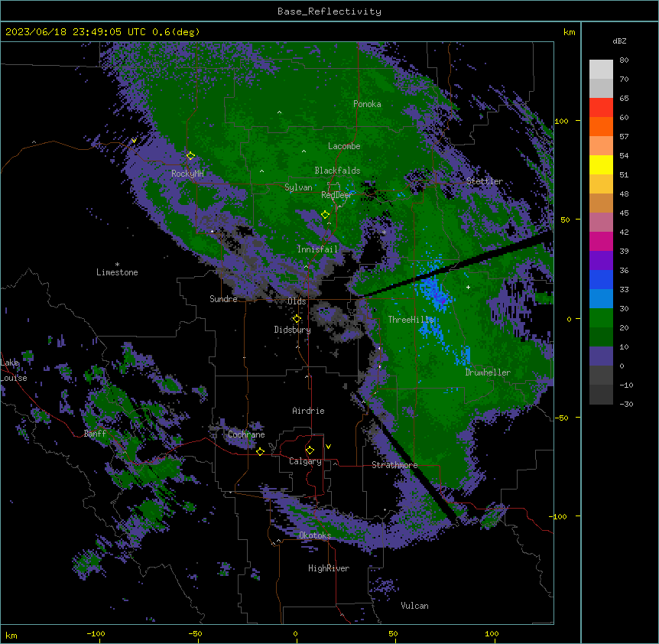Click the Calgary city label

[305, 461]
